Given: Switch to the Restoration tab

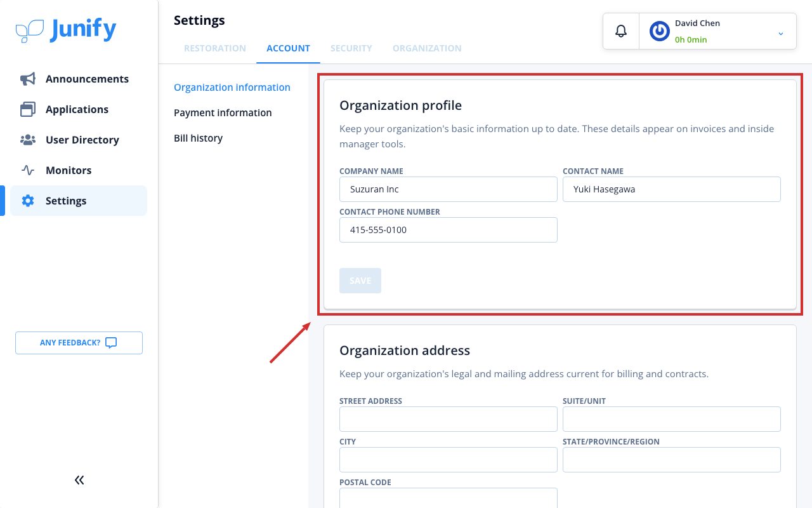Looking at the screenshot, I should pos(215,48).
